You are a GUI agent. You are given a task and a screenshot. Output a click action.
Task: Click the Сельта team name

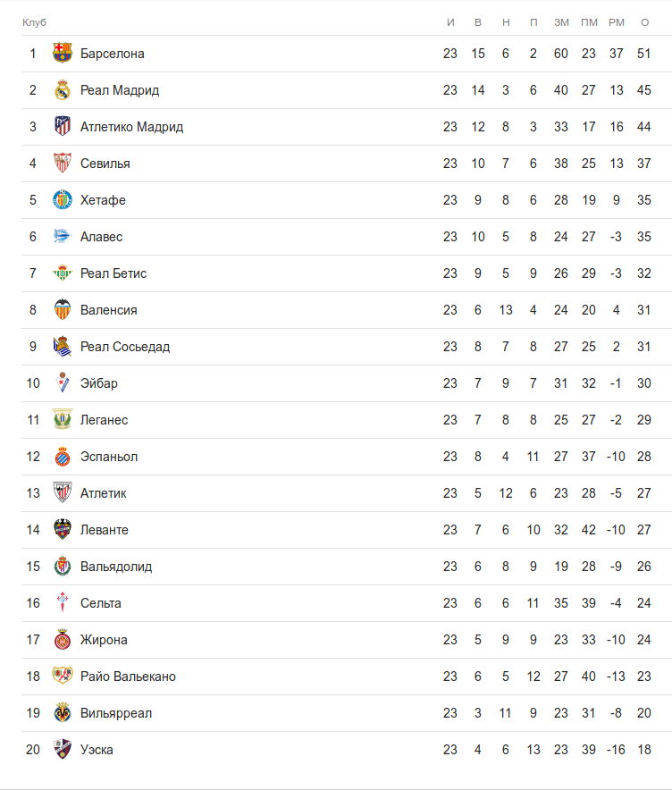click(101, 603)
